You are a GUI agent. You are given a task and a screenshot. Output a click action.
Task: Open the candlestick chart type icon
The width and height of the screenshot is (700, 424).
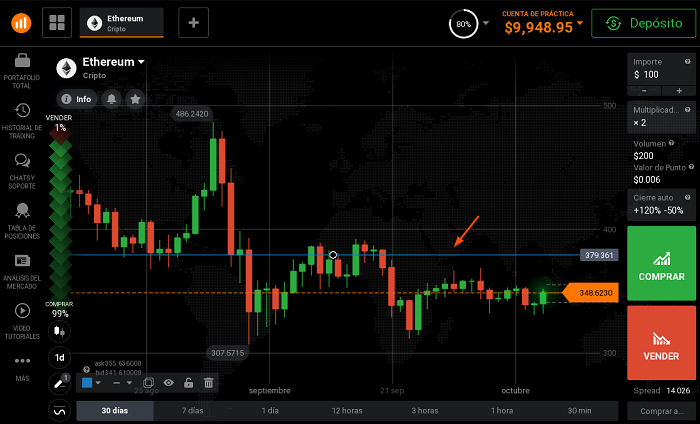[x=59, y=331]
